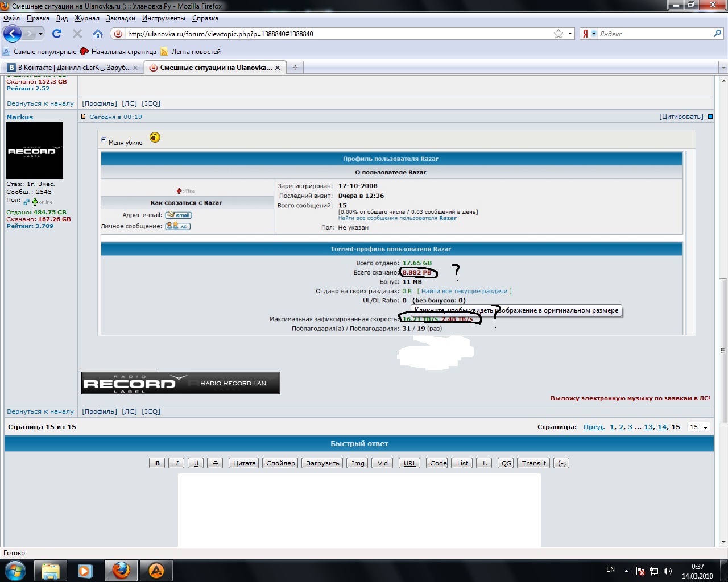Click the forward navigation arrow

tap(28, 34)
